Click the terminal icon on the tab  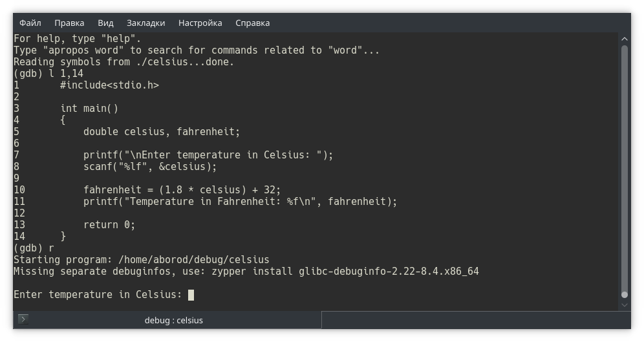coord(23,319)
